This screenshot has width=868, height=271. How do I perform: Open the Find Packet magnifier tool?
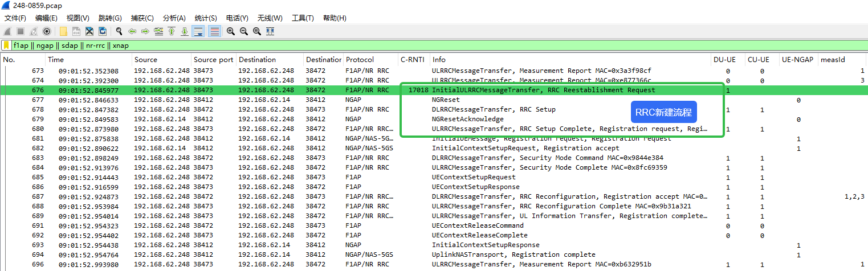click(x=119, y=31)
